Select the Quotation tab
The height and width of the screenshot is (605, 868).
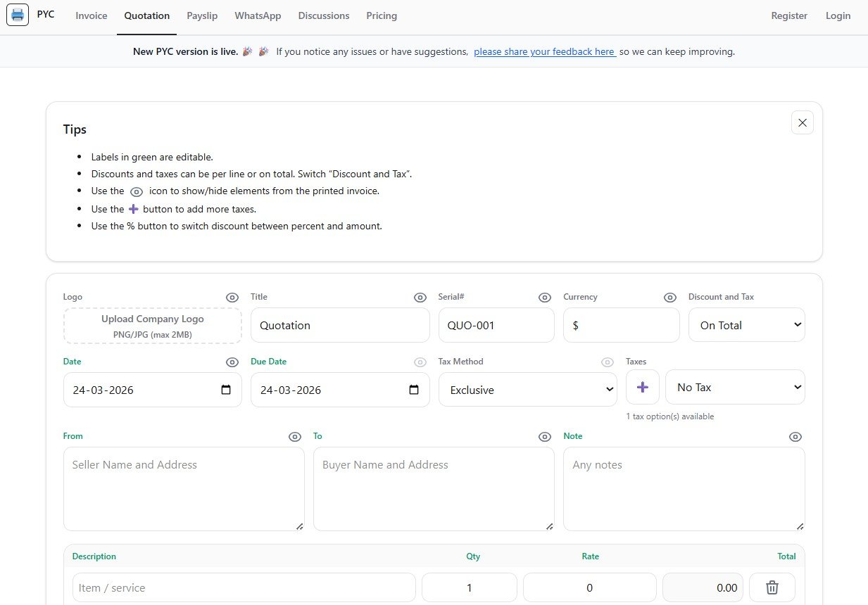point(147,15)
